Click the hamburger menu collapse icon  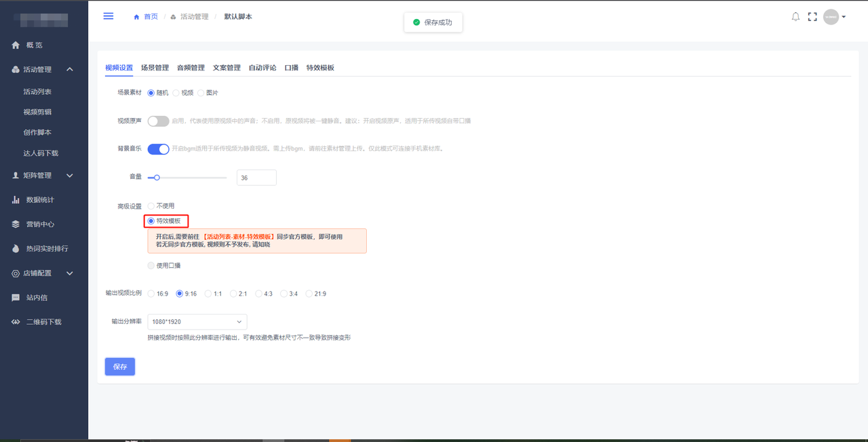point(108,16)
